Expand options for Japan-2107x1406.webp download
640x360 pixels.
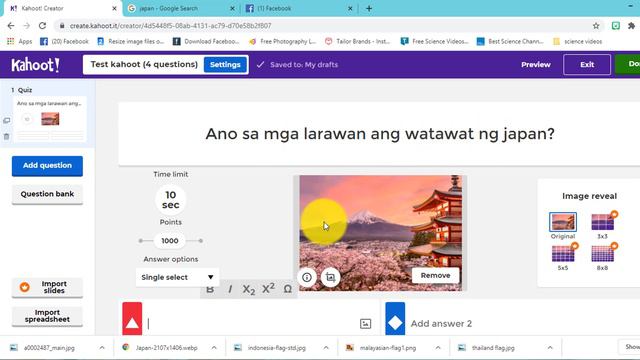pyautogui.click(x=214, y=348)
